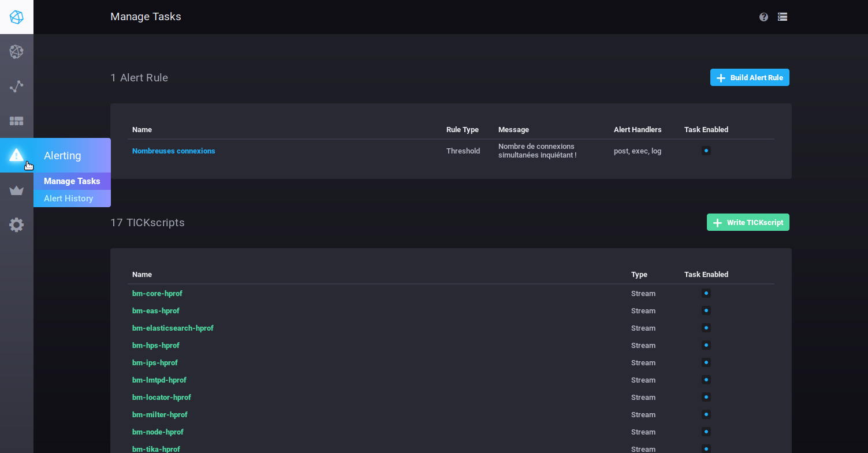This screenshot has height=453, width=868.
Task: Open the bm-locator-hprof TICKscript
Action: tap(161, 397)
